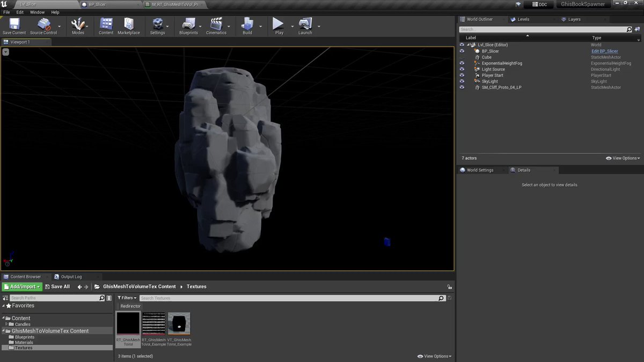Screen dimensions: 644x362
Task: Open the Help menu
Action: point(55,12)
